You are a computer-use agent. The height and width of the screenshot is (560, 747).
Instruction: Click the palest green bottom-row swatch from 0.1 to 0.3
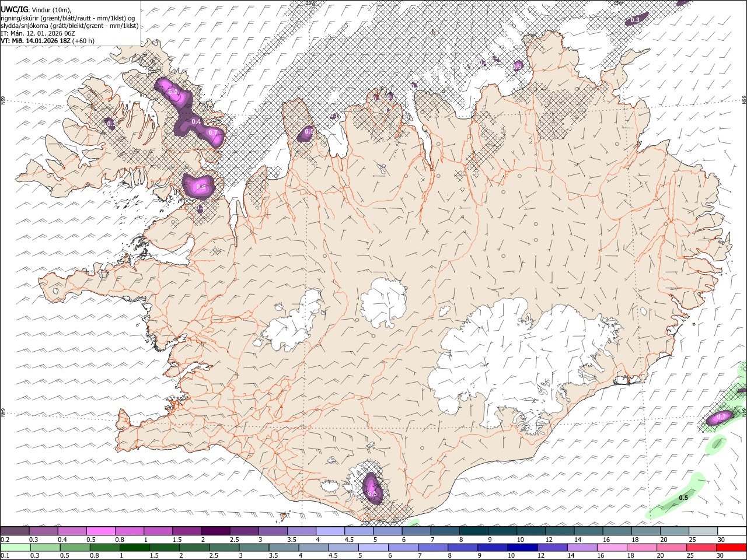point(15,548)
